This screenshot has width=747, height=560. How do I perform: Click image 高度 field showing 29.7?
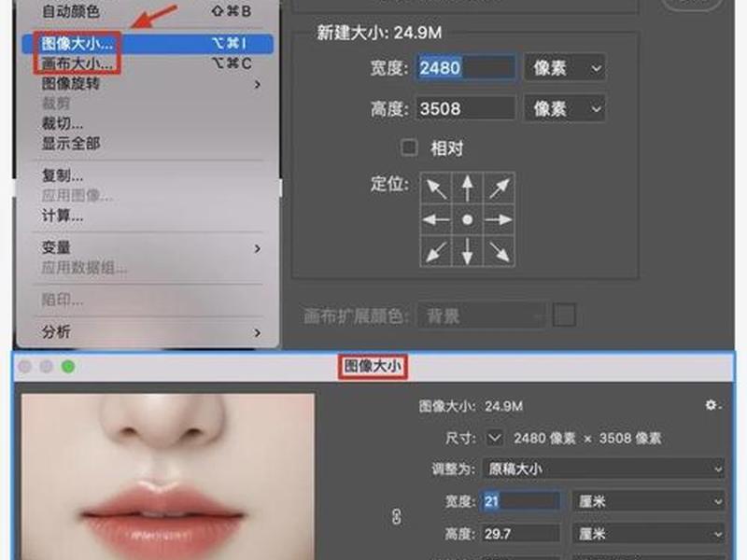click(520, 534)
